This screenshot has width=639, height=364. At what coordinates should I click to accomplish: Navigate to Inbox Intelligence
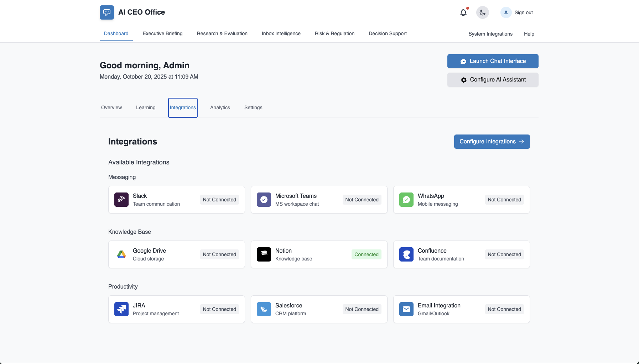click(281, 33)
